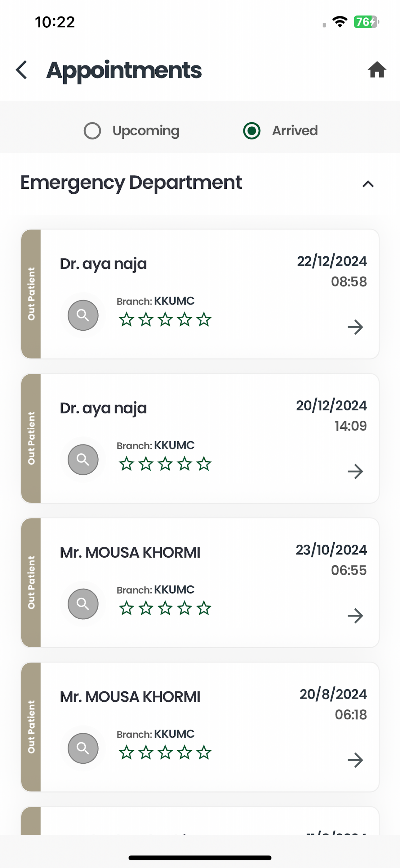Open 20/8/2024 appointment via arrow
The width and height of the screenshot is (400, 868).
pyautogui.click(x=355, y=760)
